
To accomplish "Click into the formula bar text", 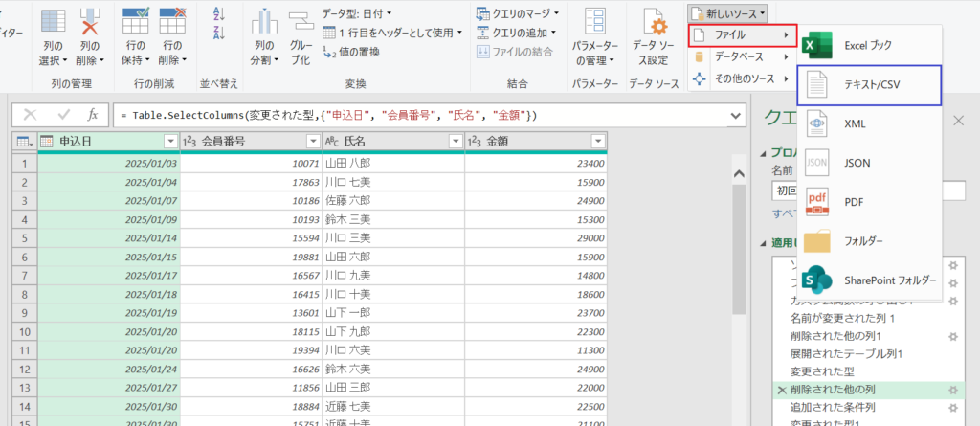I will (x=328, y=116).
